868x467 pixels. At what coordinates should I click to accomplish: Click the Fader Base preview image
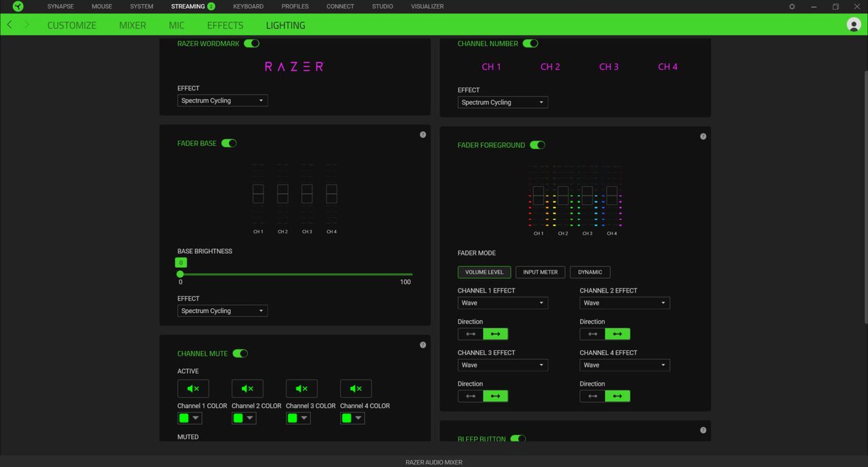pyautogui.click(x=295, y=198)
